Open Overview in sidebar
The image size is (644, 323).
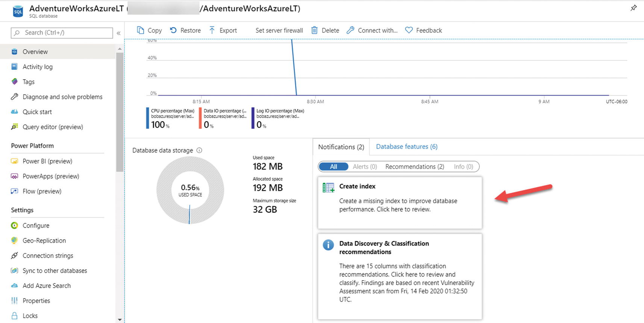pos(58,51)
